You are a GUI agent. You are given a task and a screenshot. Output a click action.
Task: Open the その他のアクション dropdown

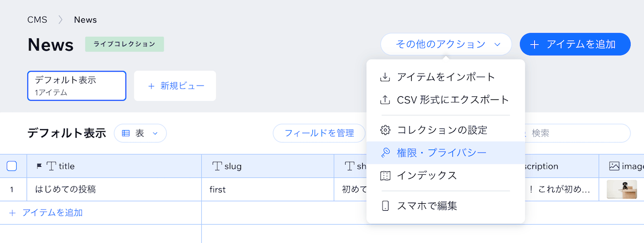point(446,44)
